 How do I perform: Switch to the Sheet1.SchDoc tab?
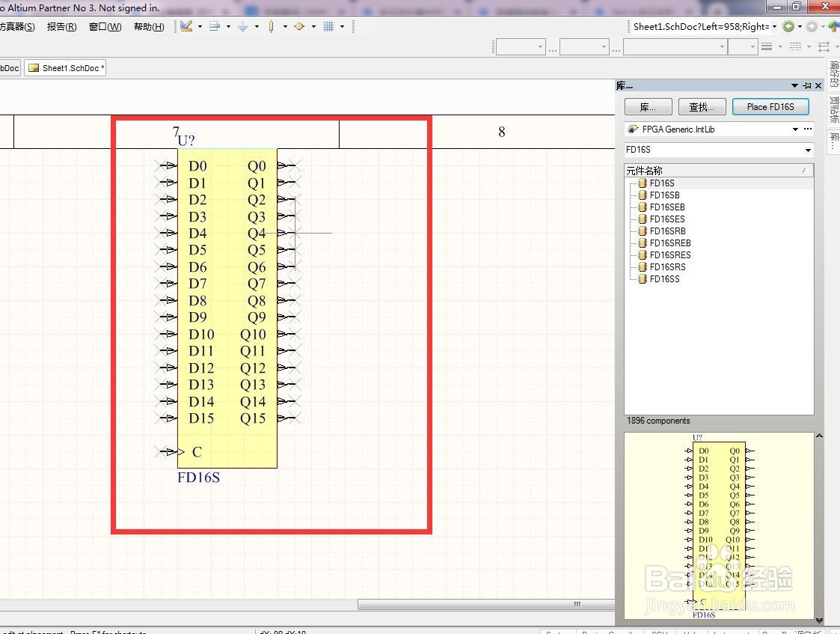tap(65, 68)
